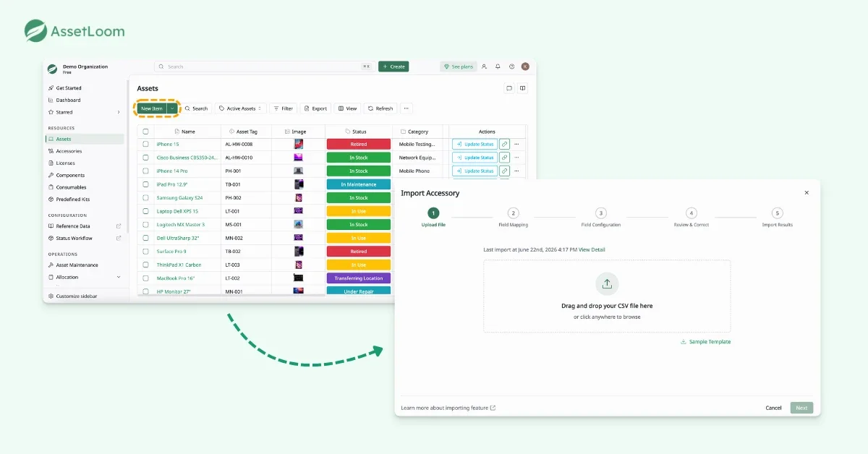Screen dimensions: 868x454
Task: Open more options for iPhone 15 row
Action: pyautogui.click(x=516, y=144)
